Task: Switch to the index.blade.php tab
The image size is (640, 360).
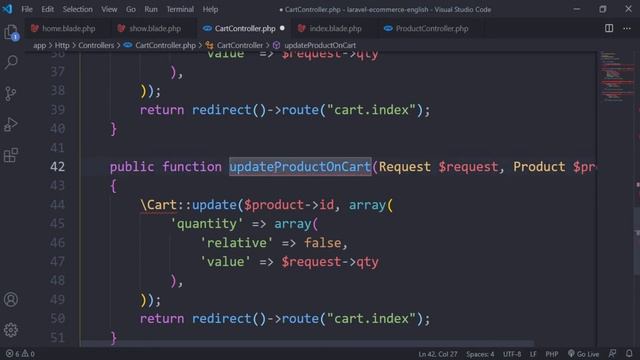Action: [335, 28]
